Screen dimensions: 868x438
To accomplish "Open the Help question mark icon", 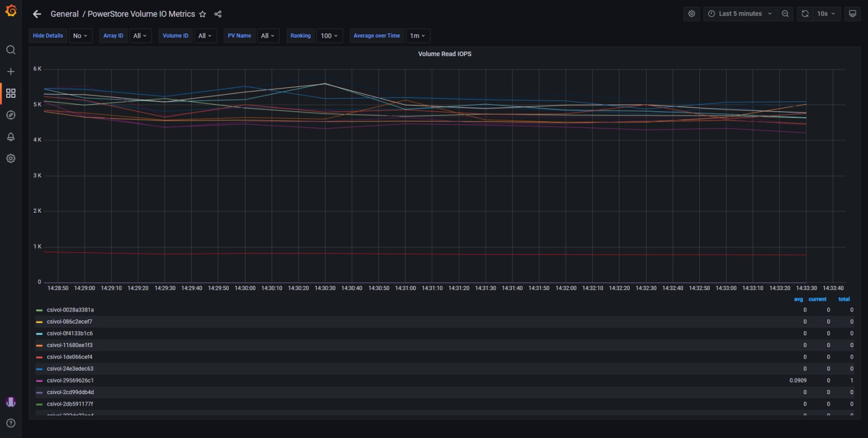I will (x=10, y=423).
